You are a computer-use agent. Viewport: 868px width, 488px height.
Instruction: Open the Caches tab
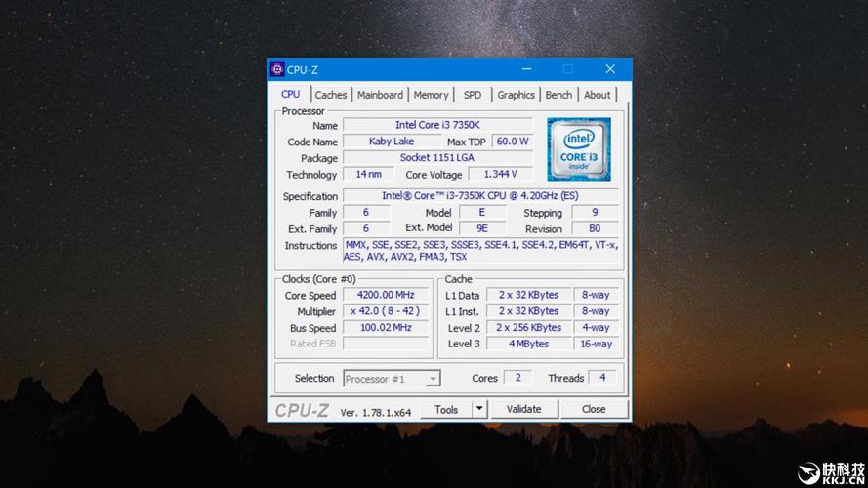tap(330, 95)
